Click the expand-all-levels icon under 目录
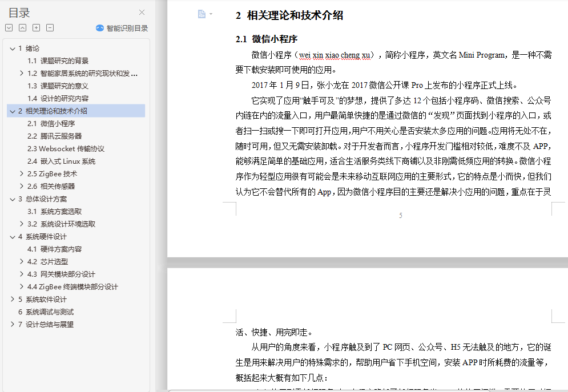Screen dimensions: 568x392 pos(9,28)
